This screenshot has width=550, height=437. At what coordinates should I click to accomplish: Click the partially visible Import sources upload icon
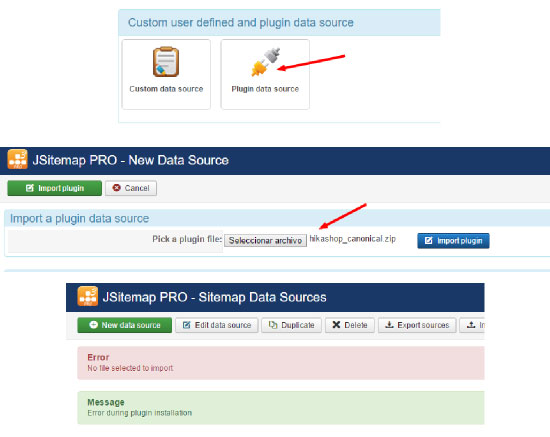471,325
